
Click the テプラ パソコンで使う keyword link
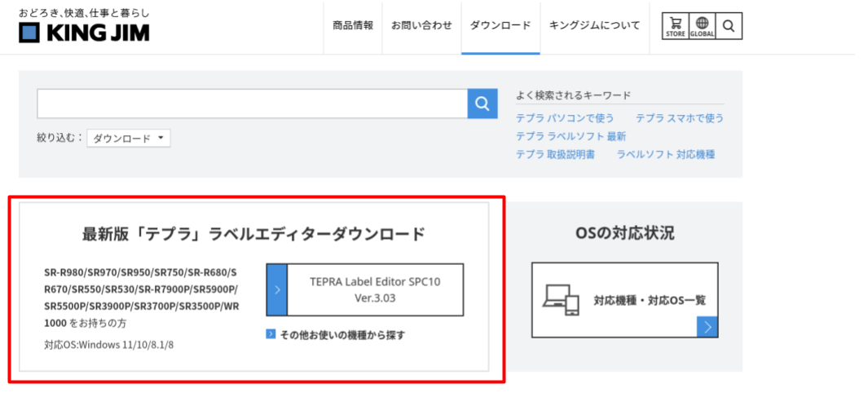coord(565,118)
